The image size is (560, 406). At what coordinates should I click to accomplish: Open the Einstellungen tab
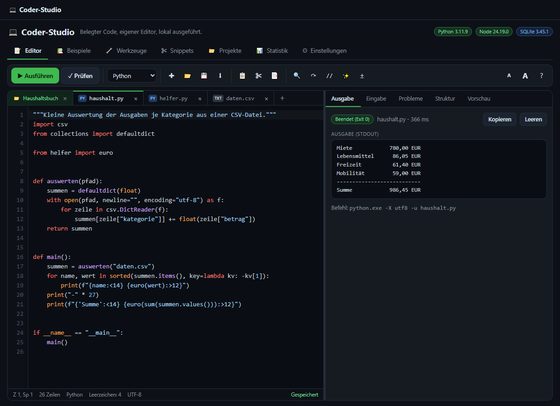[x=324, y=51]
